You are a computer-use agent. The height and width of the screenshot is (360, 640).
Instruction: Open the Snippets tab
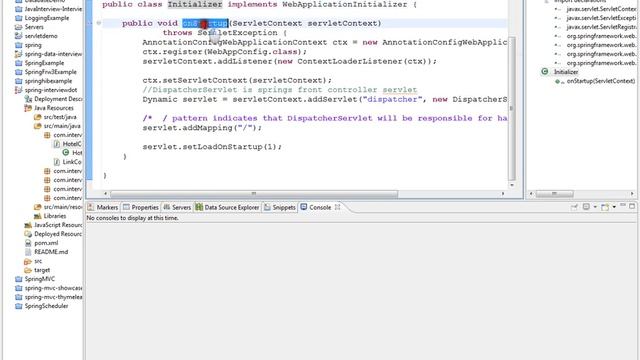click(280, 207)
